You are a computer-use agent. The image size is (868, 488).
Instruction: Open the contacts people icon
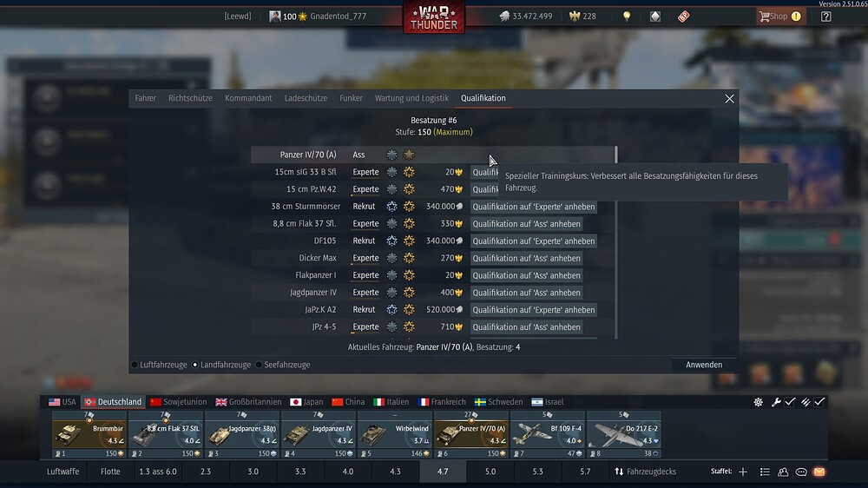click(783, 472)
